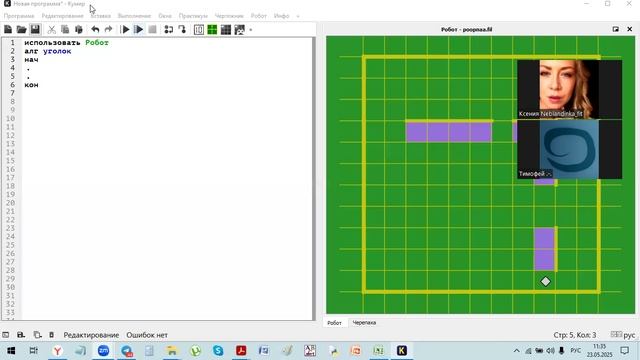Image resolution: width=640 pixels, height=360 pixels.
Task: Click first status bar panel icon
Action: [x=6, y=335]
